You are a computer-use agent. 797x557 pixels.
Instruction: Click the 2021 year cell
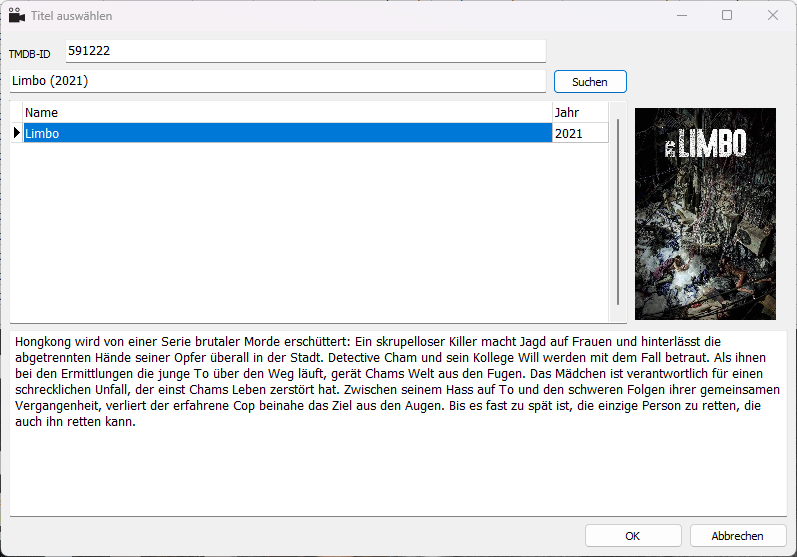[x=580, y=133]
